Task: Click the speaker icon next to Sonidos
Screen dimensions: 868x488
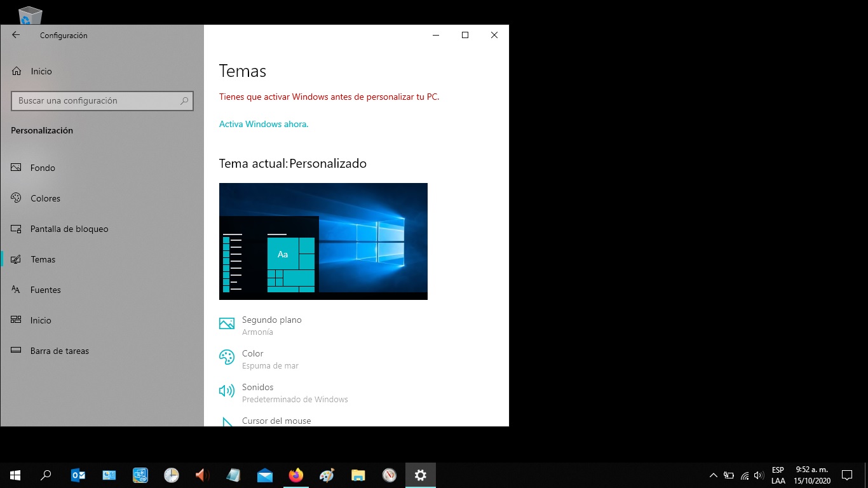Action: pos(227,391)
